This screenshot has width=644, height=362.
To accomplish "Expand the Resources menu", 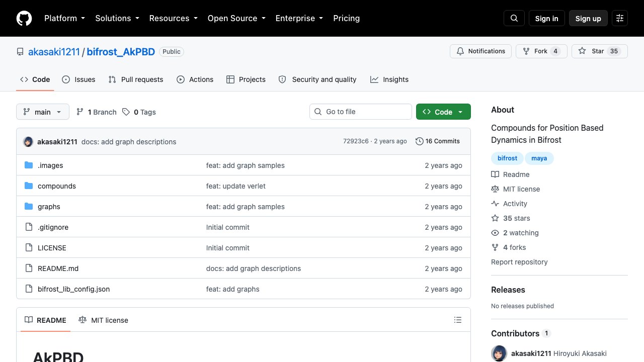I will point(174,18).
